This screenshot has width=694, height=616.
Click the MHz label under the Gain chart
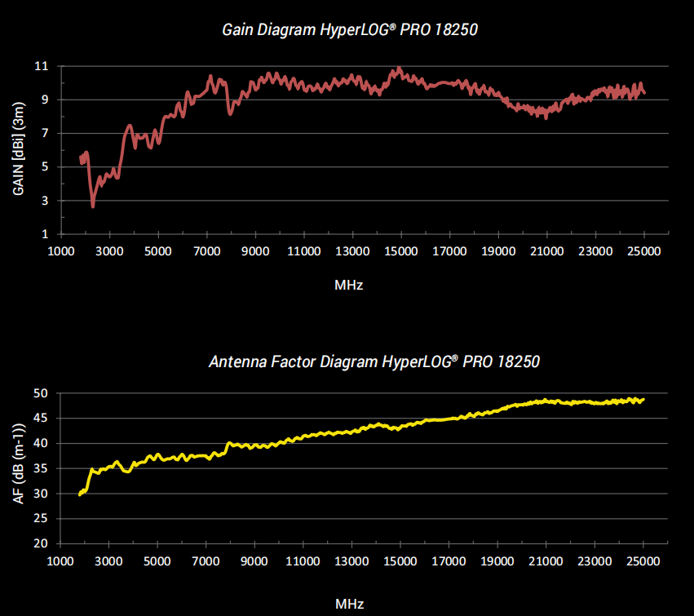[x=349, y=285]
